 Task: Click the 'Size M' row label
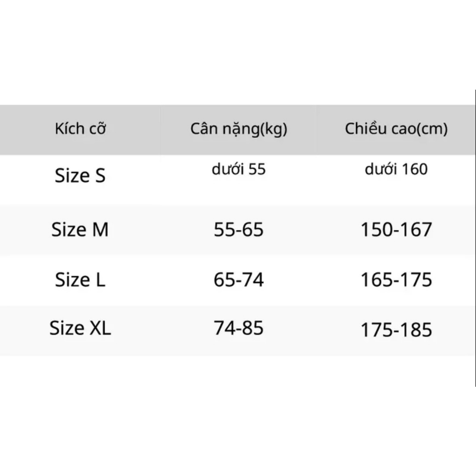(x=80, y=230)
